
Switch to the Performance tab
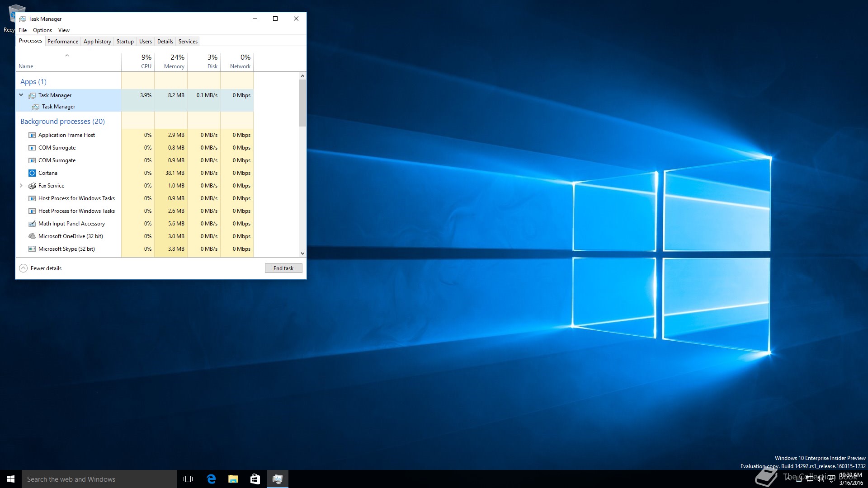tap(63, 42)
